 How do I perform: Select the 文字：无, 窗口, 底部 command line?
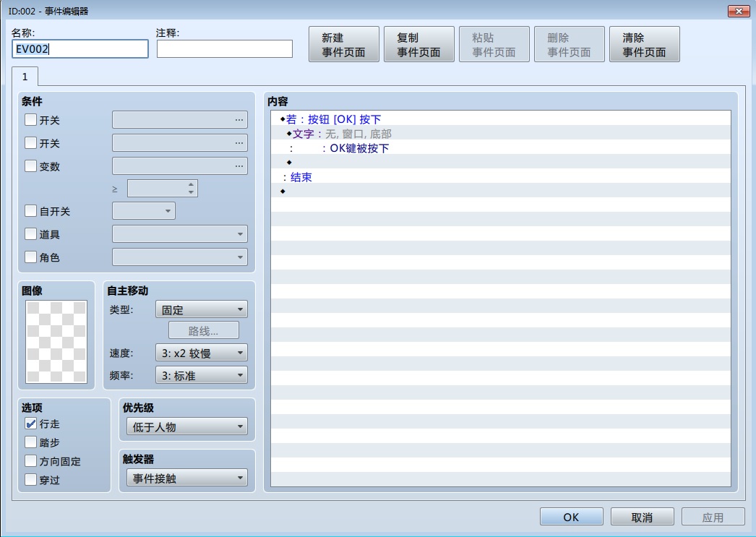coord(500,134)
